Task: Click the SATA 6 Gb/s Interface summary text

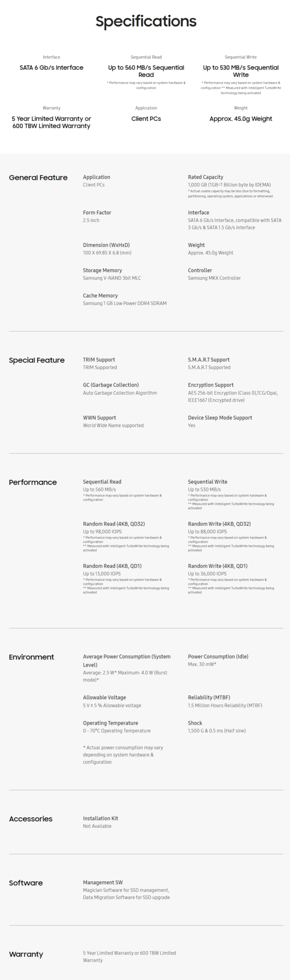Action: [x=51, y=68]
